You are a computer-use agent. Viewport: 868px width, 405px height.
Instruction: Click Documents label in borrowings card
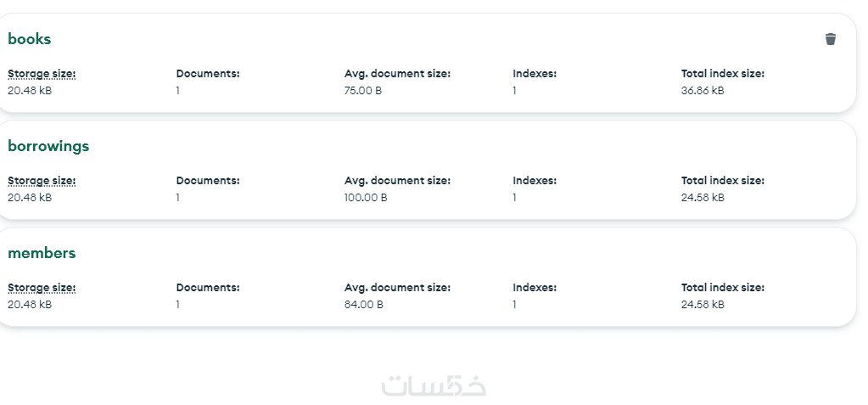pos(208,181)
